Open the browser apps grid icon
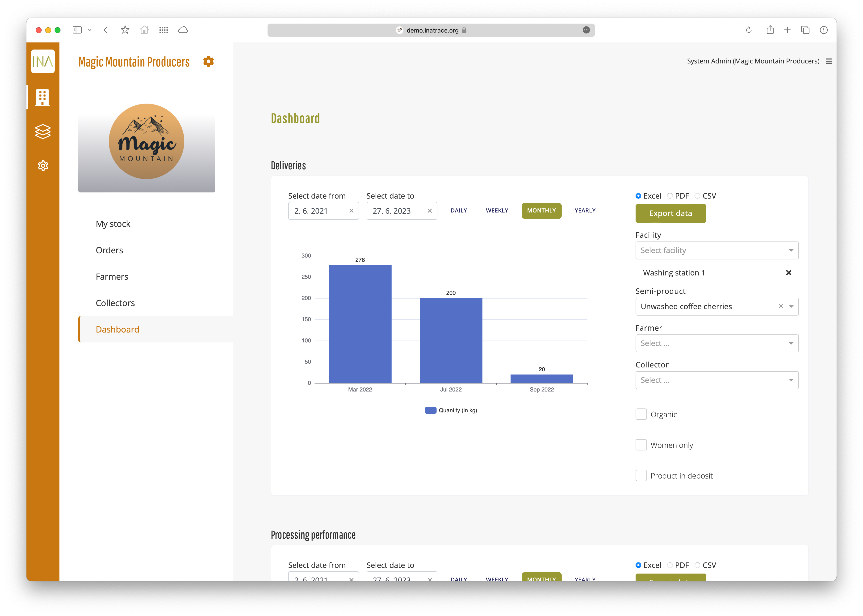The width and height of the screenshot is (863, 616). point(163,30)
